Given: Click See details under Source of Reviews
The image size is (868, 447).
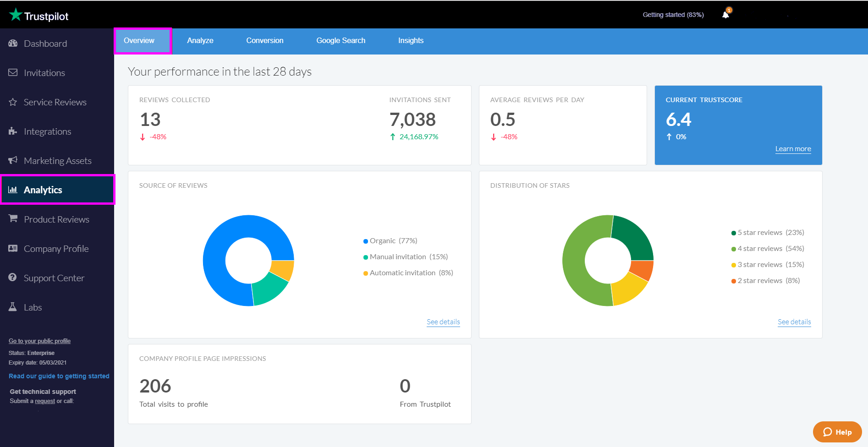Looking at the screenshot, I should coord(443,322).
